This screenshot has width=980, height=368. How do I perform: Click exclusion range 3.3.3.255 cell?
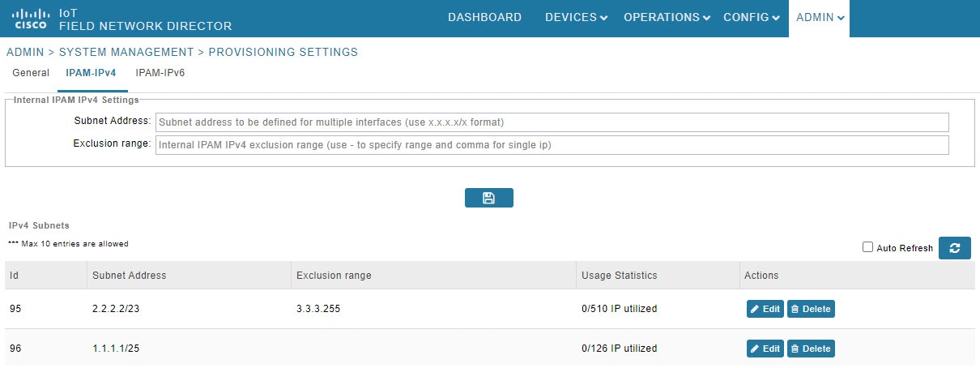(x=434, y=309)
